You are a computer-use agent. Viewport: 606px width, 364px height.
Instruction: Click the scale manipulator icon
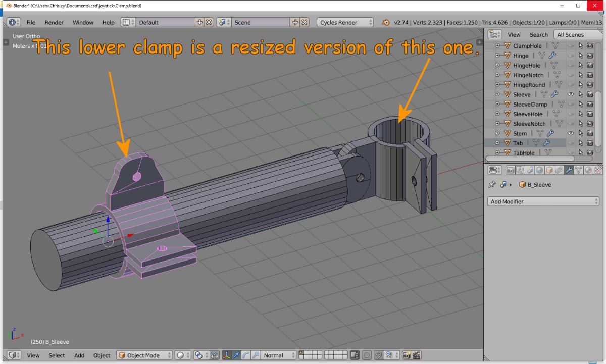[x=255, y=355]
